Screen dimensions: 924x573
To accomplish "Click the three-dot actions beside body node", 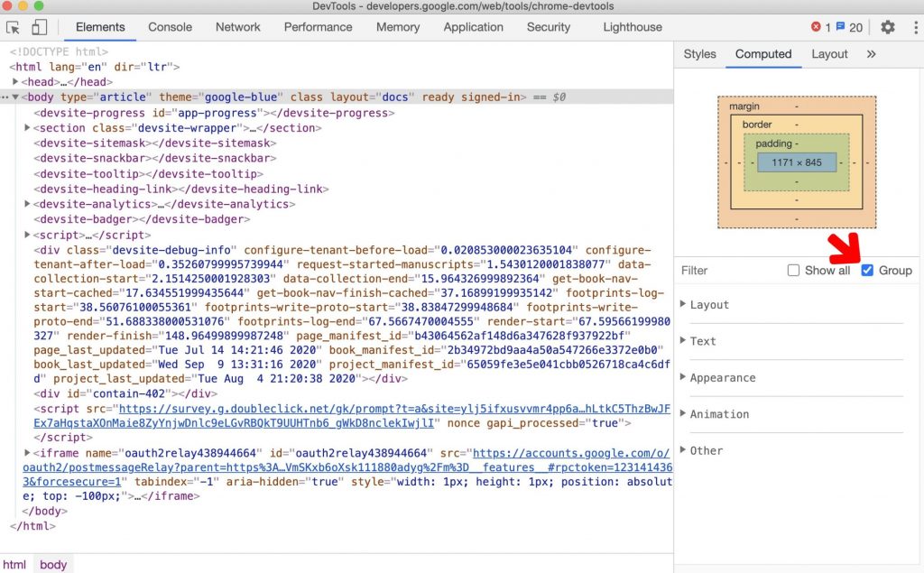I will click(5, 97).
